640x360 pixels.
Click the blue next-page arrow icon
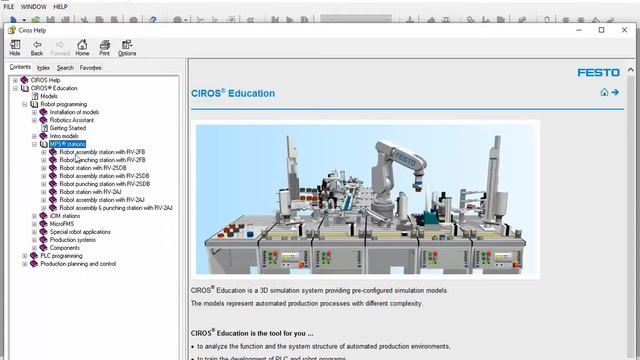[615, 92]
